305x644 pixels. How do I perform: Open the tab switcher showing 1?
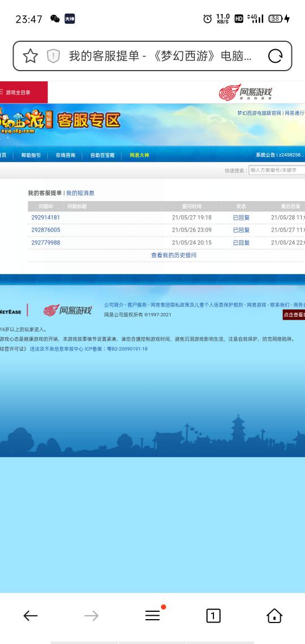[x=213, y=616]
